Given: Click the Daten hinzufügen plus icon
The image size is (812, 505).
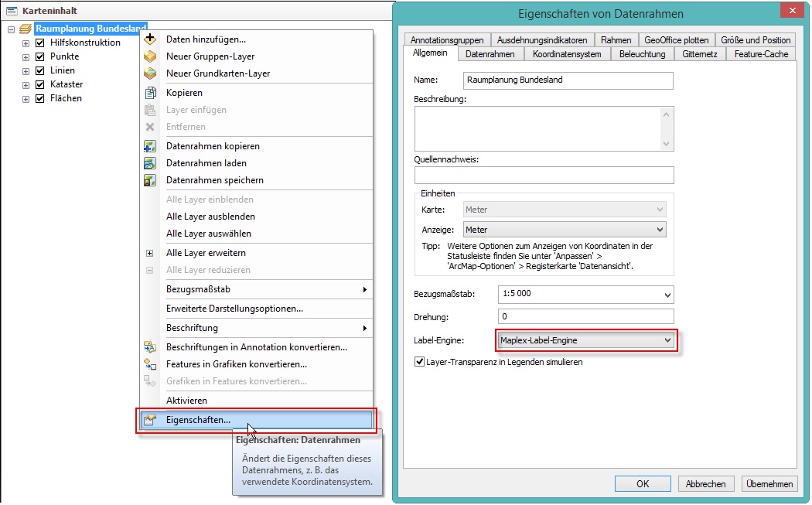Looking at the screenshot, I should pyautogui.click(x=151, y=39).
